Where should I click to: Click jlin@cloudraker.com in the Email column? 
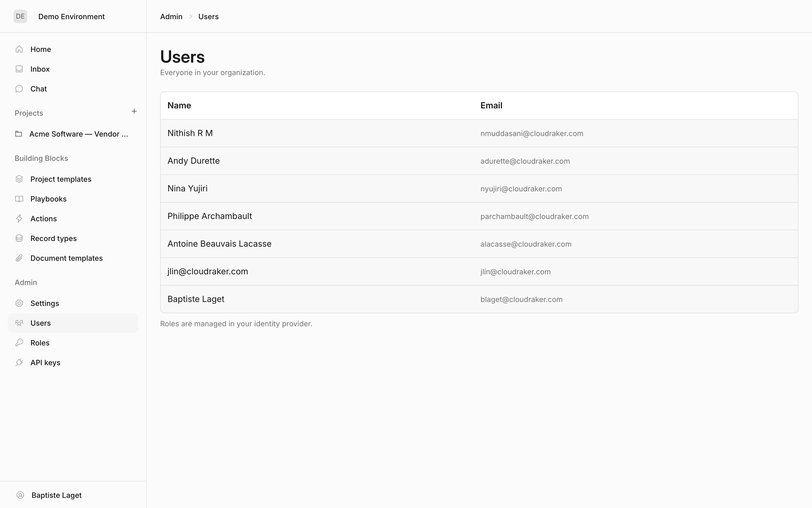coord(515,272)
